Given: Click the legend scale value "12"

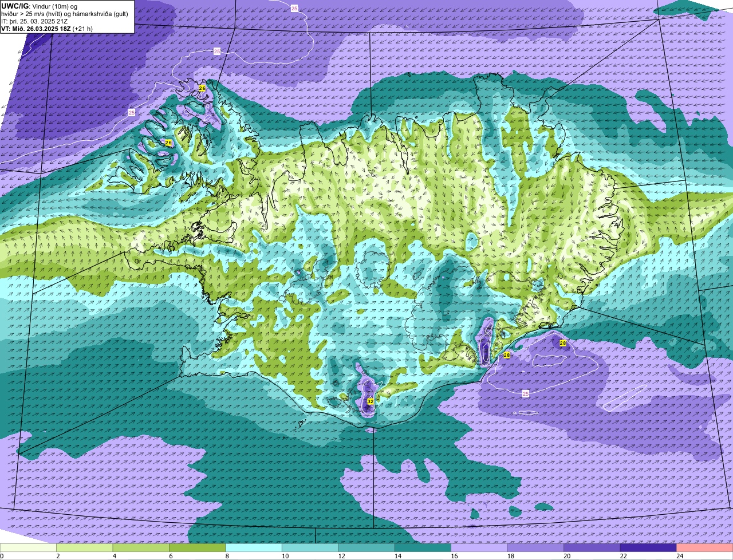Looking at the screenshot, I should [x=341, y=555].
